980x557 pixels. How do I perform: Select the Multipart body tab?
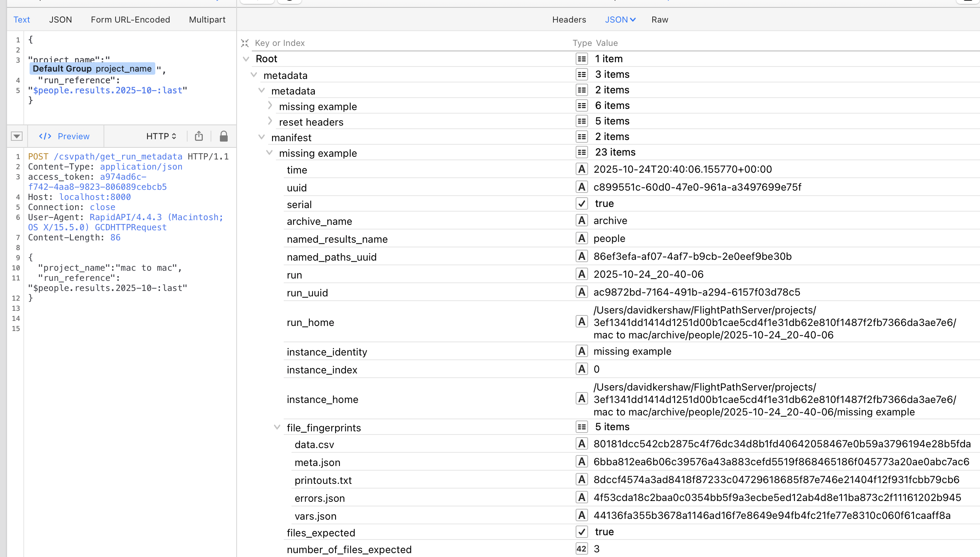pyautogui.click(x=207, y=19)
